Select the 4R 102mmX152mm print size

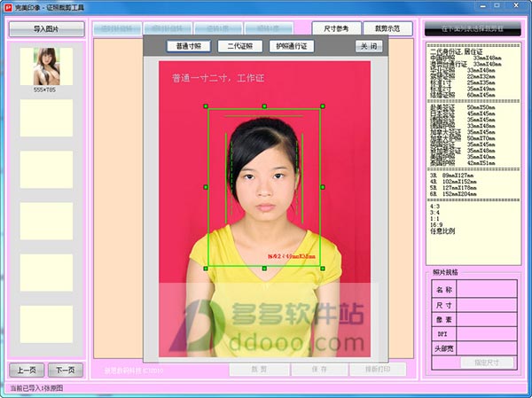[453, 182]
